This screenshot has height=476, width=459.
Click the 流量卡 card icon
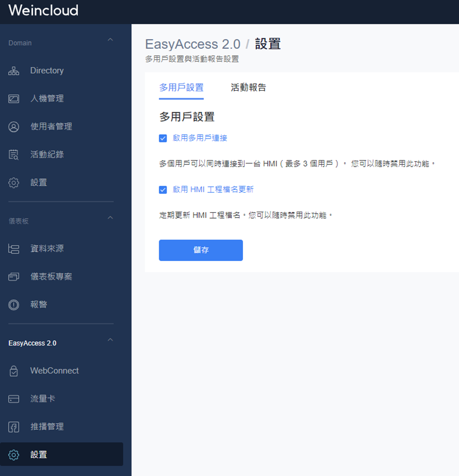[14, 399]
